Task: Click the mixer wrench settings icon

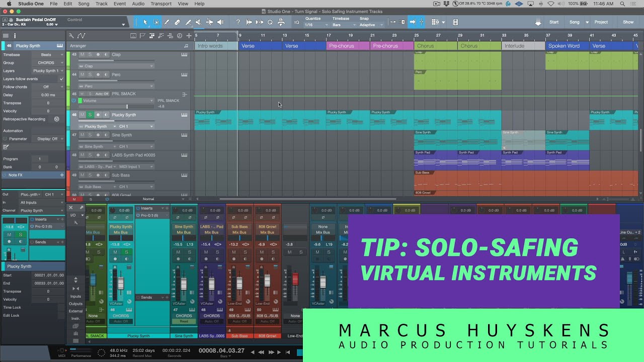Action: (75, 222)
